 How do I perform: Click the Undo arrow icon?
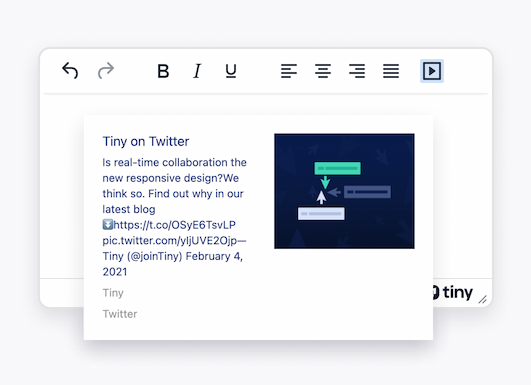70,71
